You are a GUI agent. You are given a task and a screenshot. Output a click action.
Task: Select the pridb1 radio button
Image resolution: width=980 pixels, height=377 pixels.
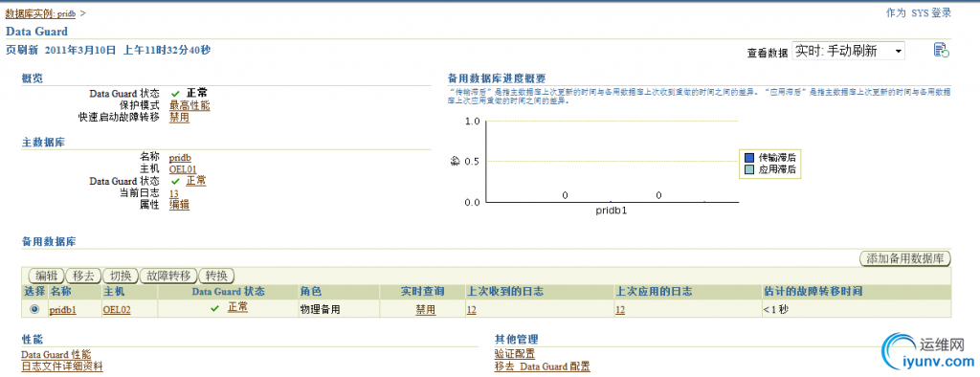click(34, 309)
